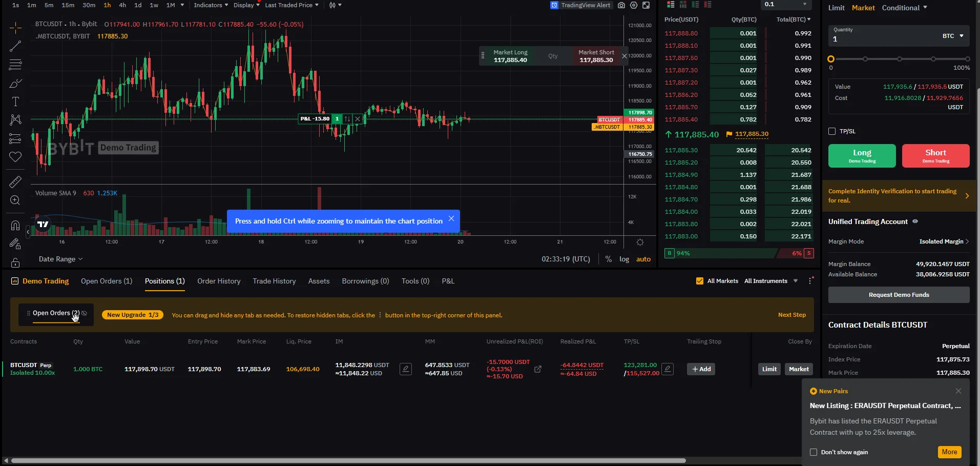Tick the Don't show again checkbox
The image size is (980, 466).
click(814, 452)
